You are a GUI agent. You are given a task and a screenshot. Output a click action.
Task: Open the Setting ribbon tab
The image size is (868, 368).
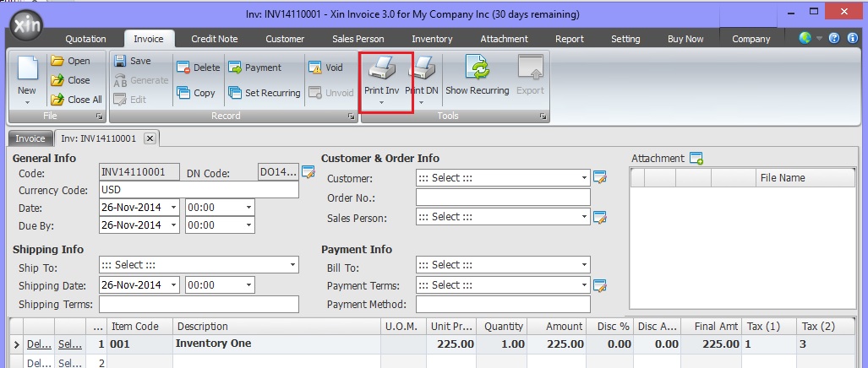625,39
